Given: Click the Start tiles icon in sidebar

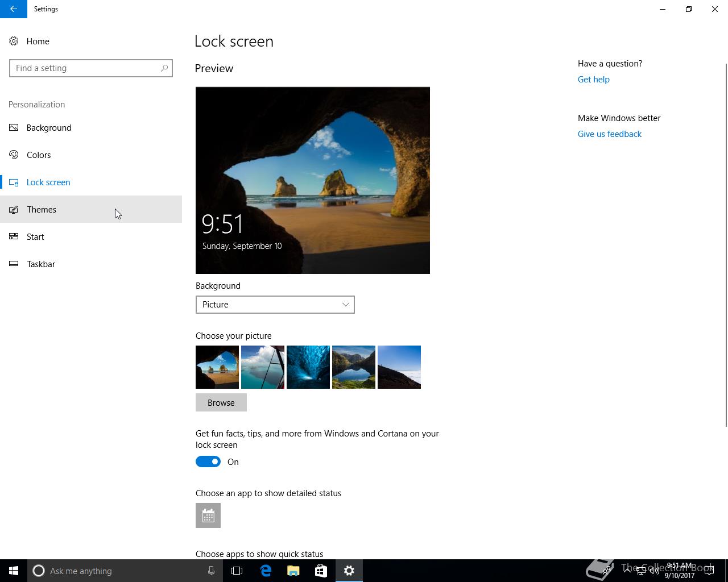Looking at the screenshot, I should pos(14,236).
